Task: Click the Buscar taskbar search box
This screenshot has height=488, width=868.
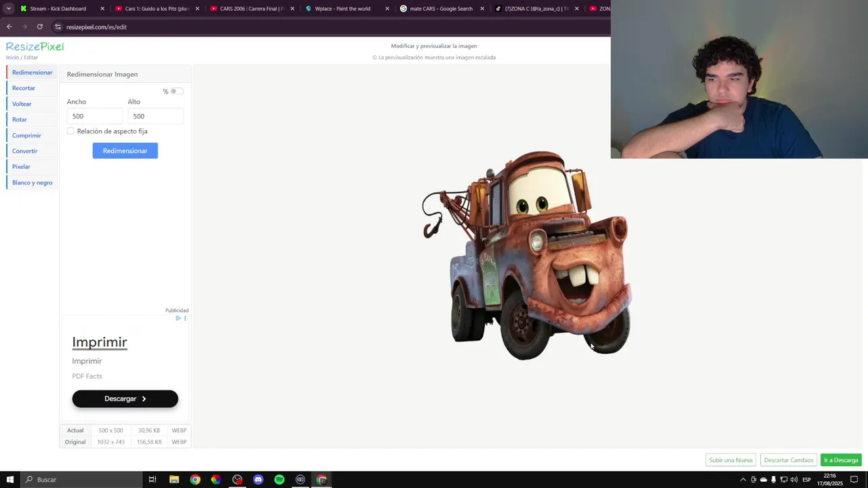Action: click(81, 479)
